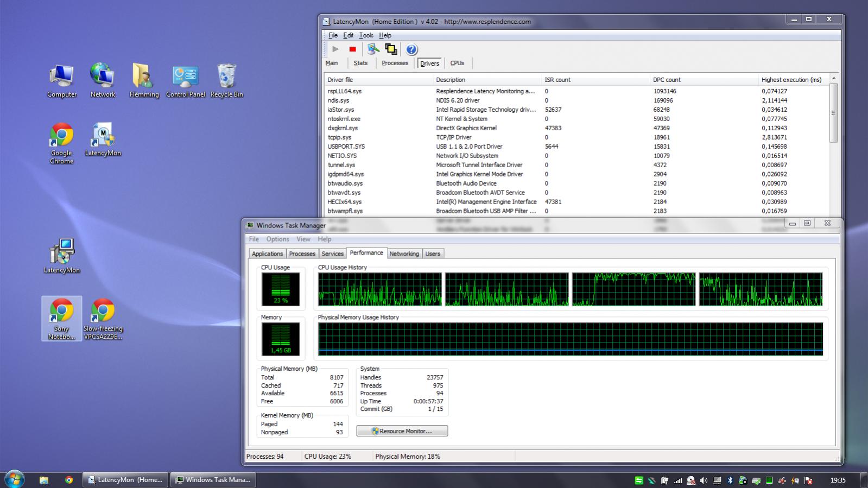Open Task Manager Users tab
The image size is (868, 488).
click(x=433, y=253)
